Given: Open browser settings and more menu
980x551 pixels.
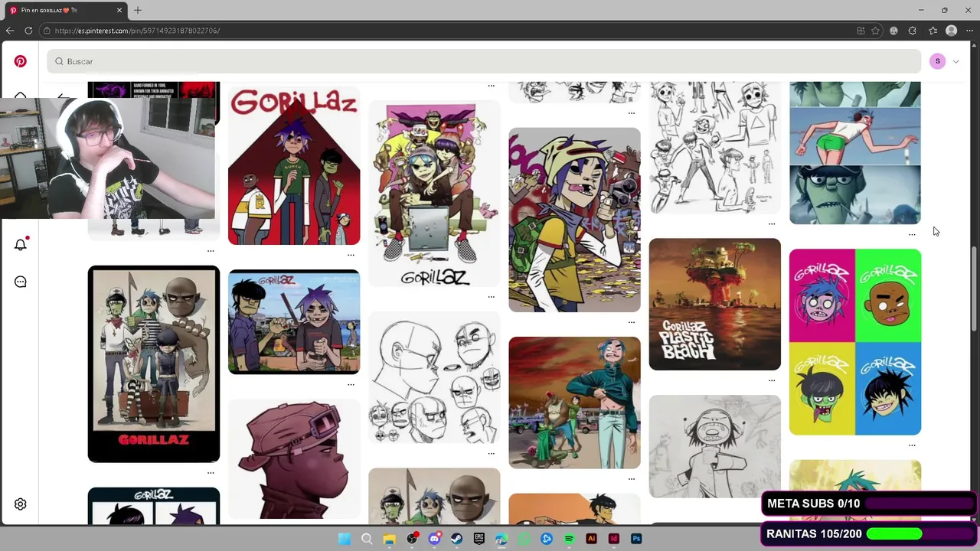Looking at the screenshot, I should pyautogui.click(x=969, y=31).
